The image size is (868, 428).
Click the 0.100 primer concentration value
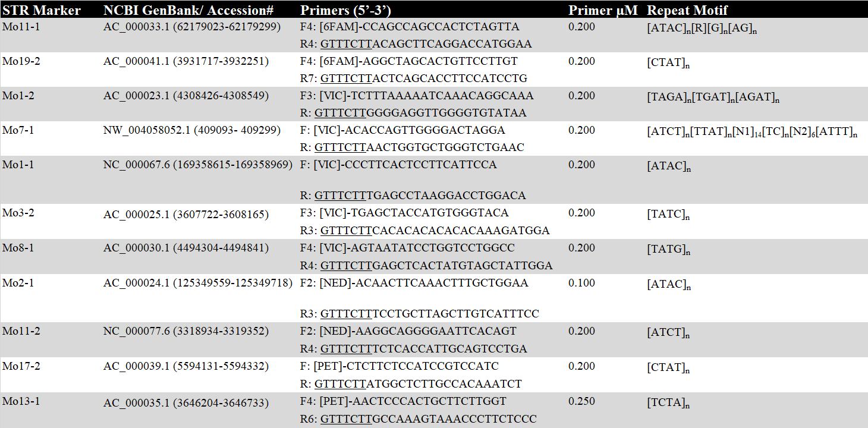pos(582,283)
